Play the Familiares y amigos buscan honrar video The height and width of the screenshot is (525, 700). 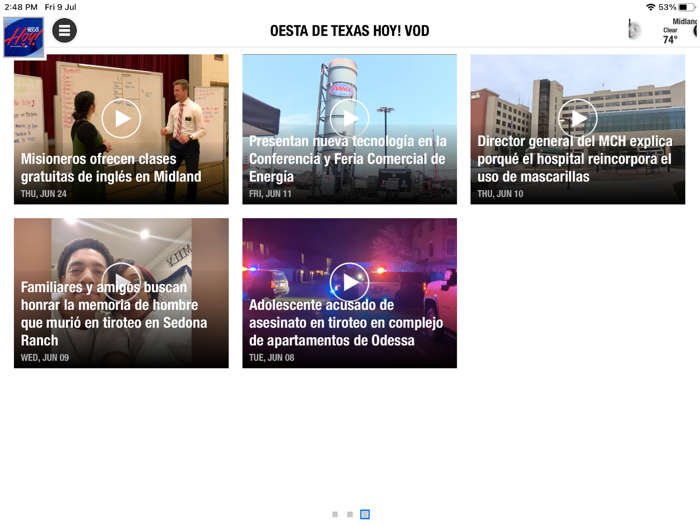pyautogui.click(x=121, y=282)
